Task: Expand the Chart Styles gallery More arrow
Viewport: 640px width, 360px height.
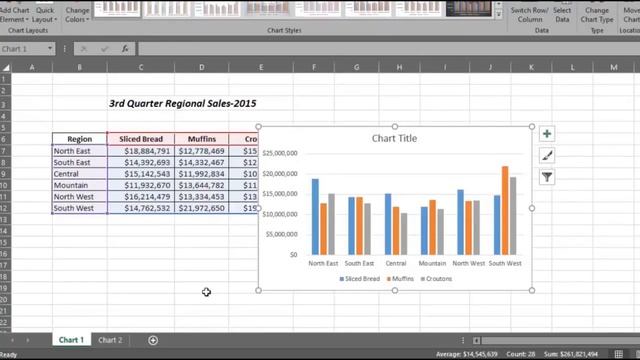Action: coord(498,14)
